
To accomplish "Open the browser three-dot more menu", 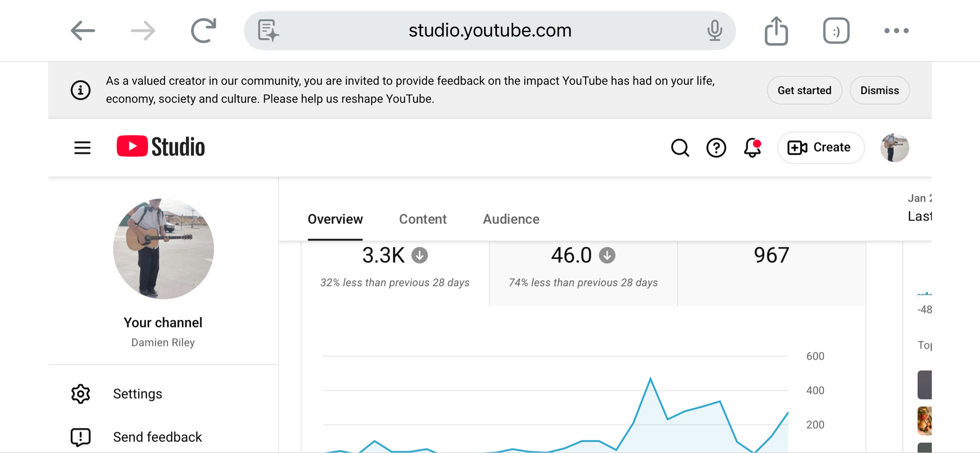I will click(896, 31).
